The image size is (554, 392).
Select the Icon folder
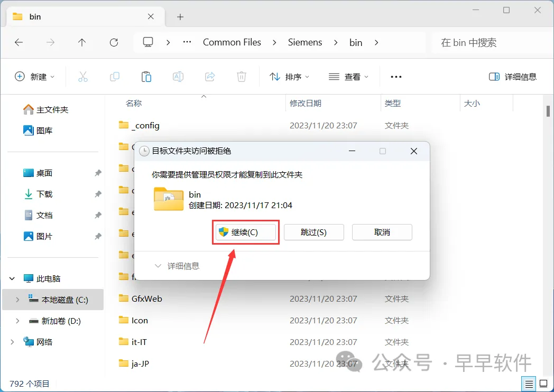click(140, 320)
